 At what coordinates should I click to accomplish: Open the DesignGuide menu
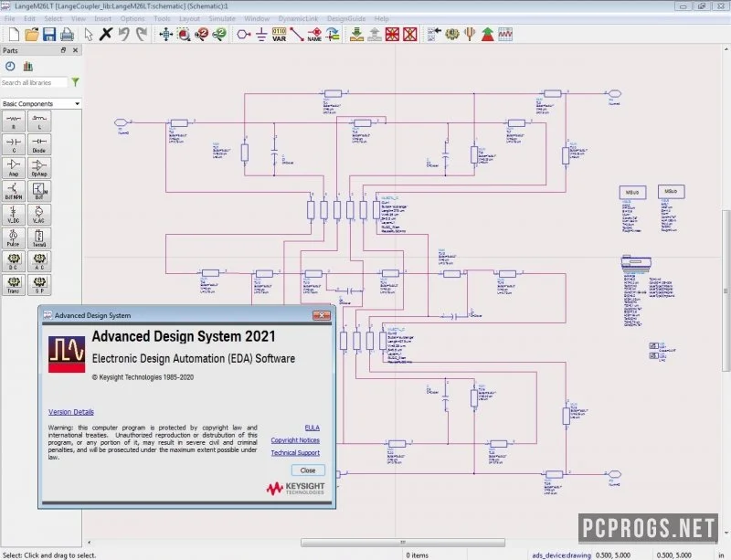pyautogui.click(x=346, y=18)
